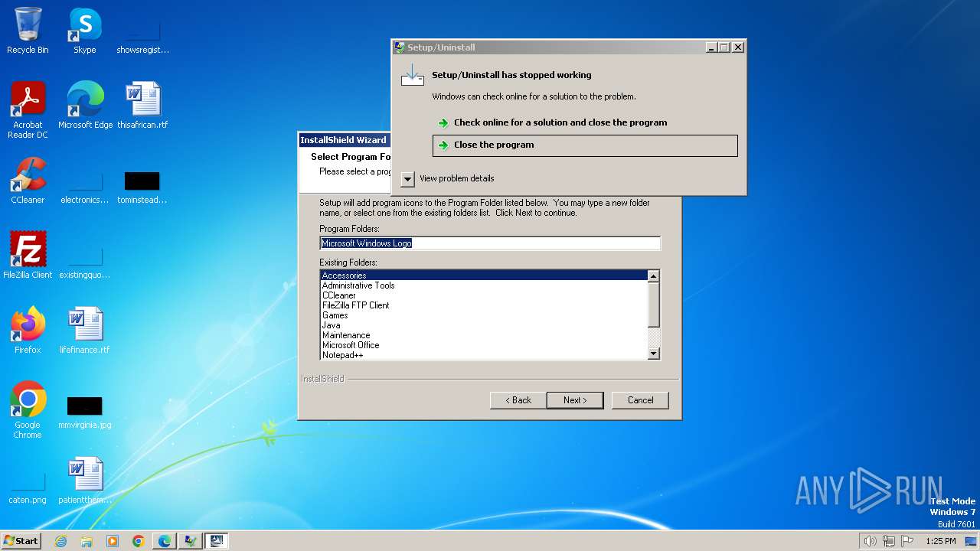Open the Action Center flag icon
This screenshot has height=551, width=980.
908,541
